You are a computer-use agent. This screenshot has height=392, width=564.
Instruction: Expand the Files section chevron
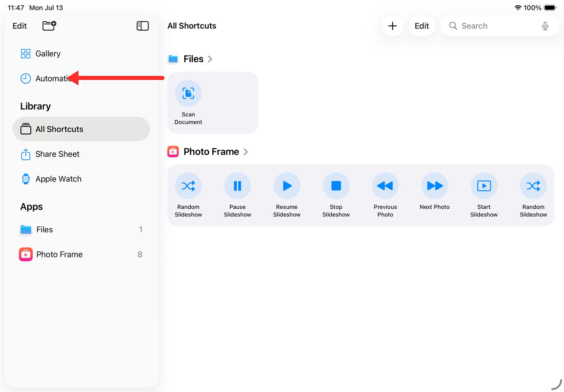point(210,59)
